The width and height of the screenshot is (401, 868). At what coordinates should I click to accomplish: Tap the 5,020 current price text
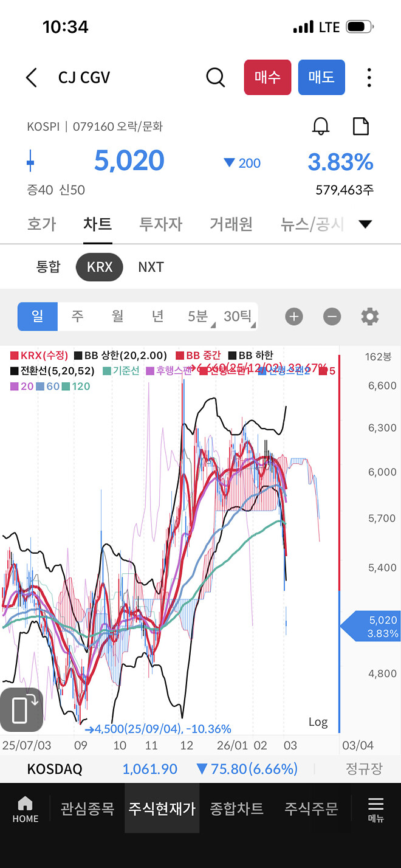coord(129,160)
